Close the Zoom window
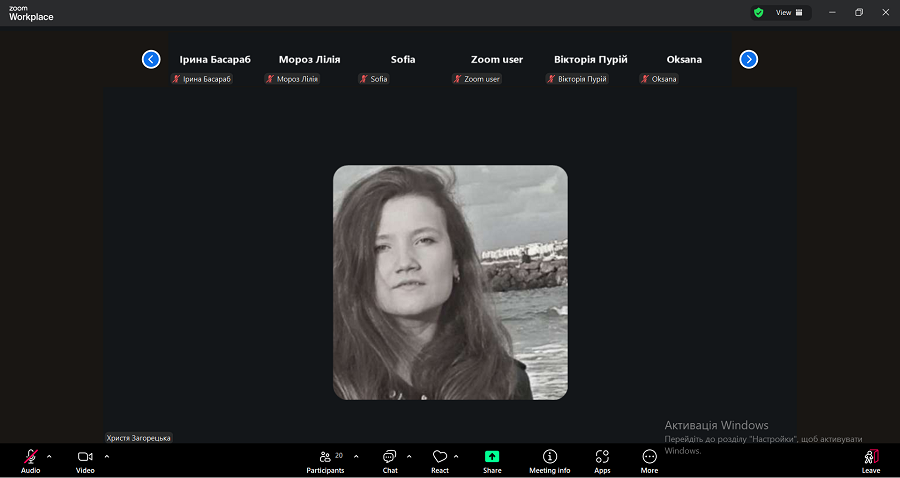This screenshot has height=478, width=900. click(885, 13)
